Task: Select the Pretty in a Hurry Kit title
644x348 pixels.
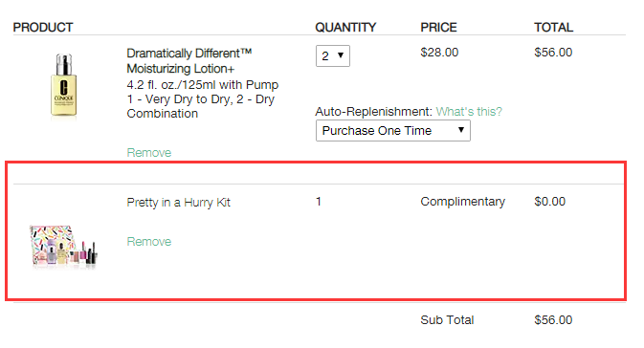Action: pos(178,203)
